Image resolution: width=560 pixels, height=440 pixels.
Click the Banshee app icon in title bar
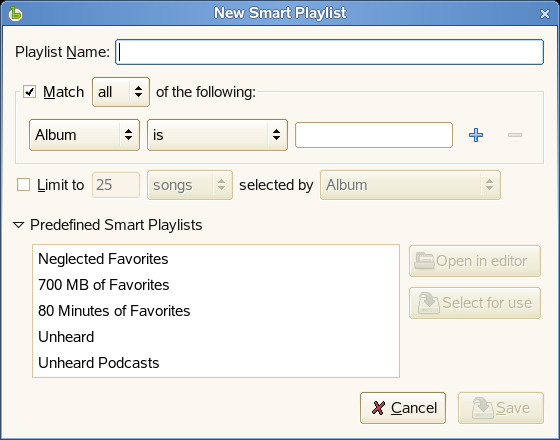point(15,14)
